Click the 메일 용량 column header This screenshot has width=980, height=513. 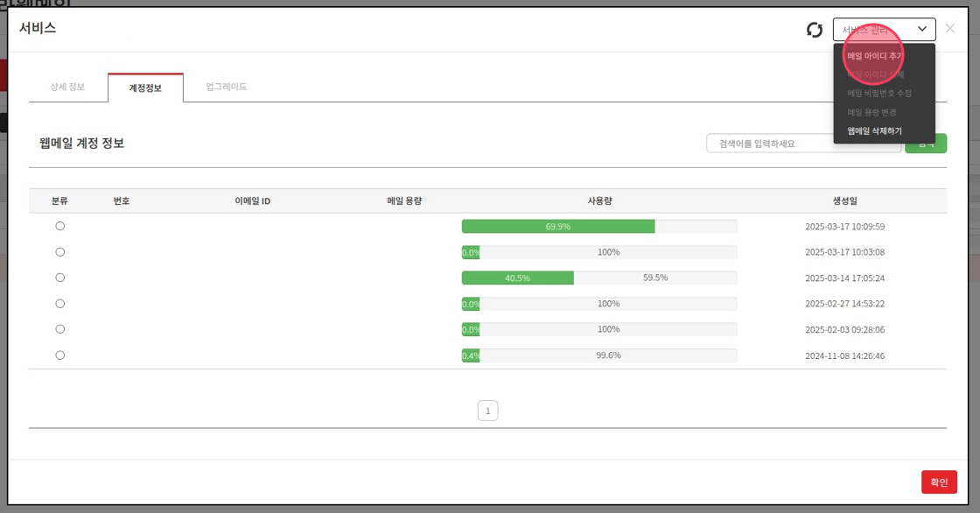point(404,200)
